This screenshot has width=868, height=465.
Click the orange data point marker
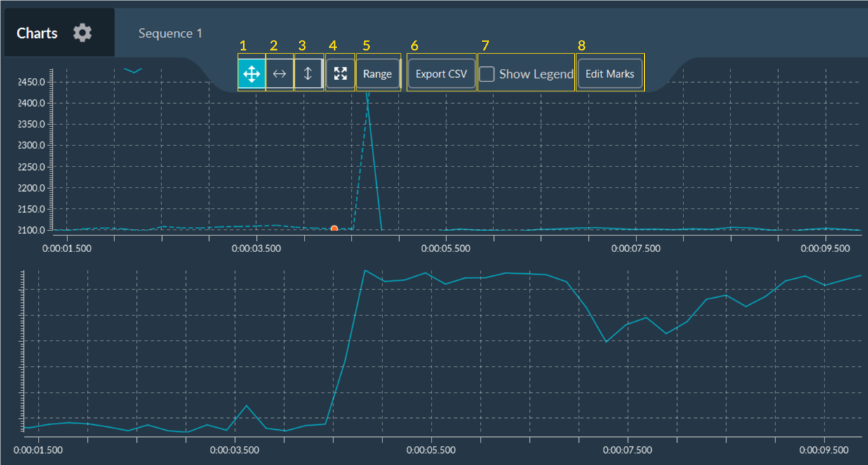pos(334,228)
